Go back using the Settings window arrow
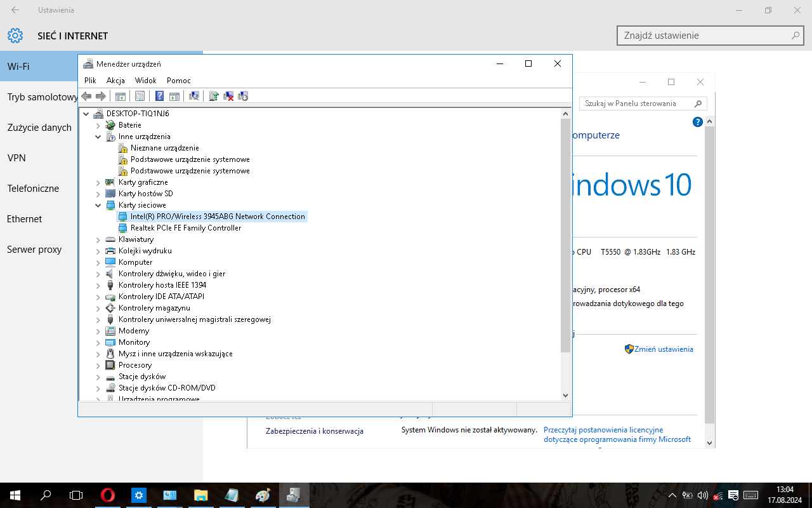 click(x=15, y=10)
